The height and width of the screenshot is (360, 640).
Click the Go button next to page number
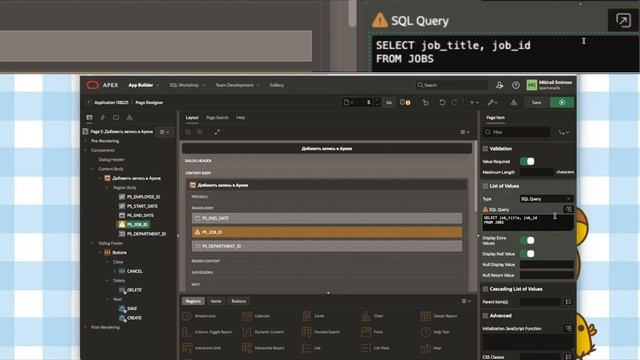389,102
